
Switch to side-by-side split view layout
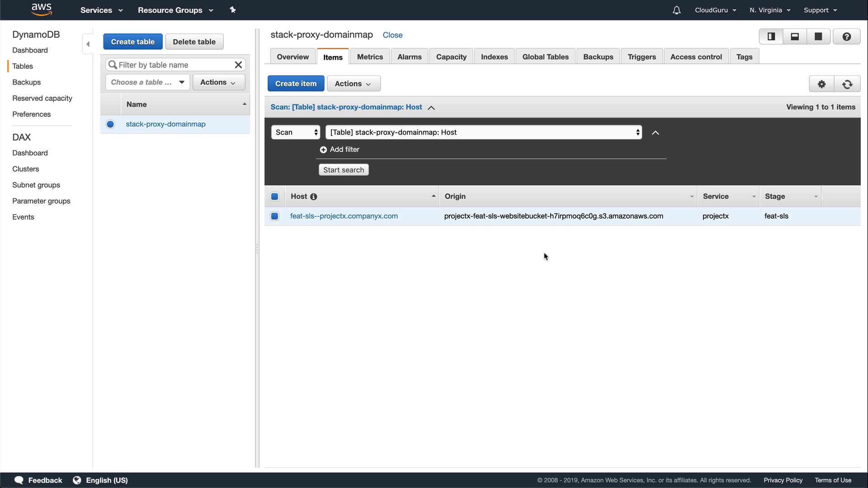point(771,37)
